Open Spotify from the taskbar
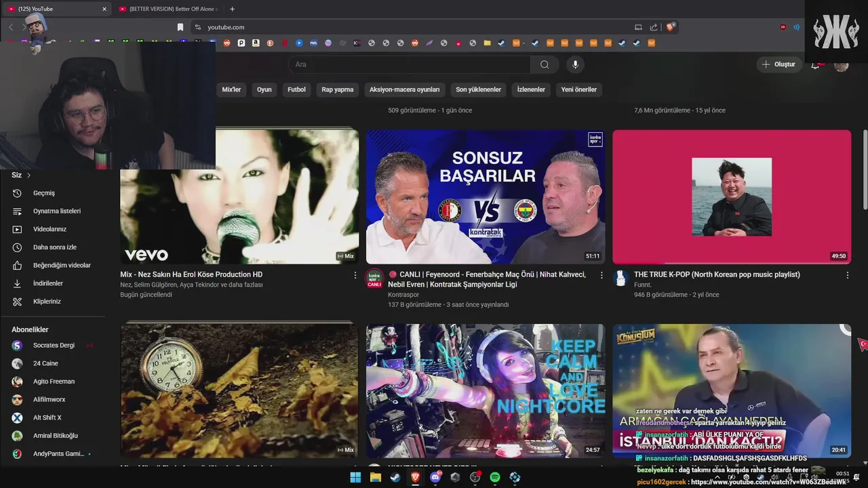868x488 pixels. coord(495,477)
